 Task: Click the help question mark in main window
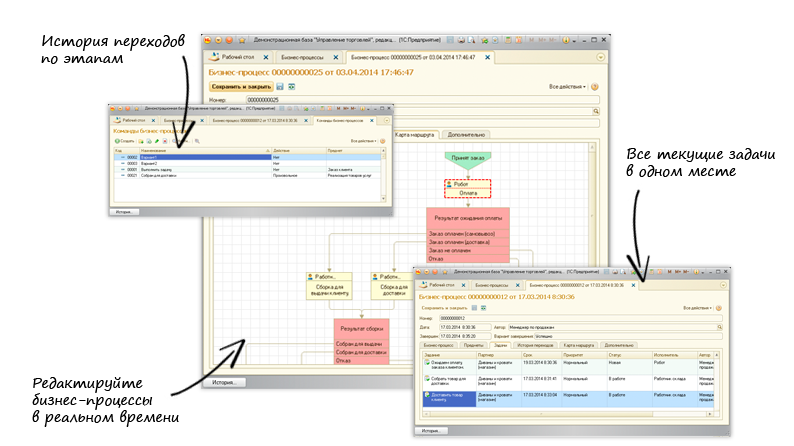point(595,87)
